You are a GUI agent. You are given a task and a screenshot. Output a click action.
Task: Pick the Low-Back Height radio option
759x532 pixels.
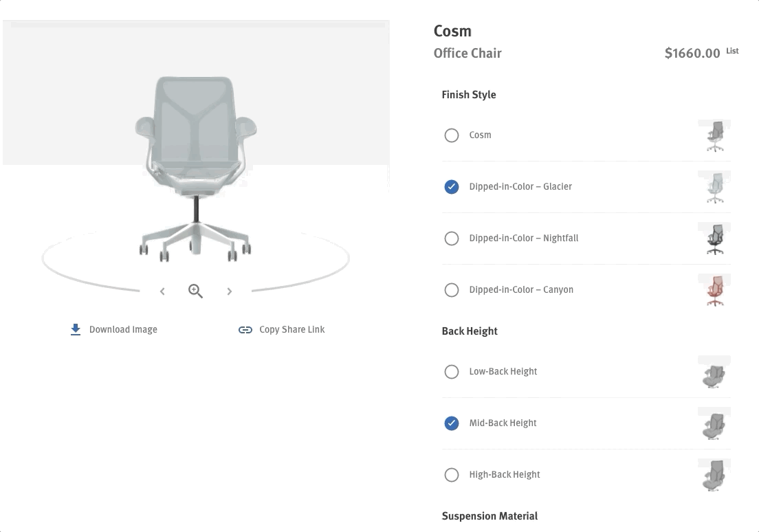[x=452, y=372]
